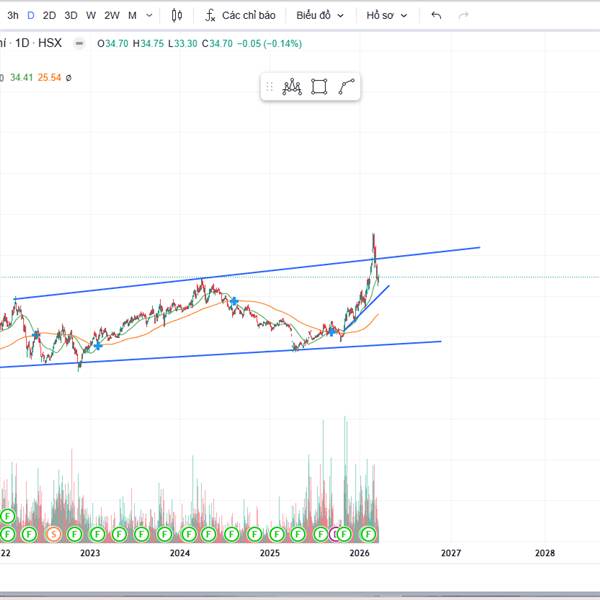
Task: Open the indicators fx icon
Action: tap(210, 15)
